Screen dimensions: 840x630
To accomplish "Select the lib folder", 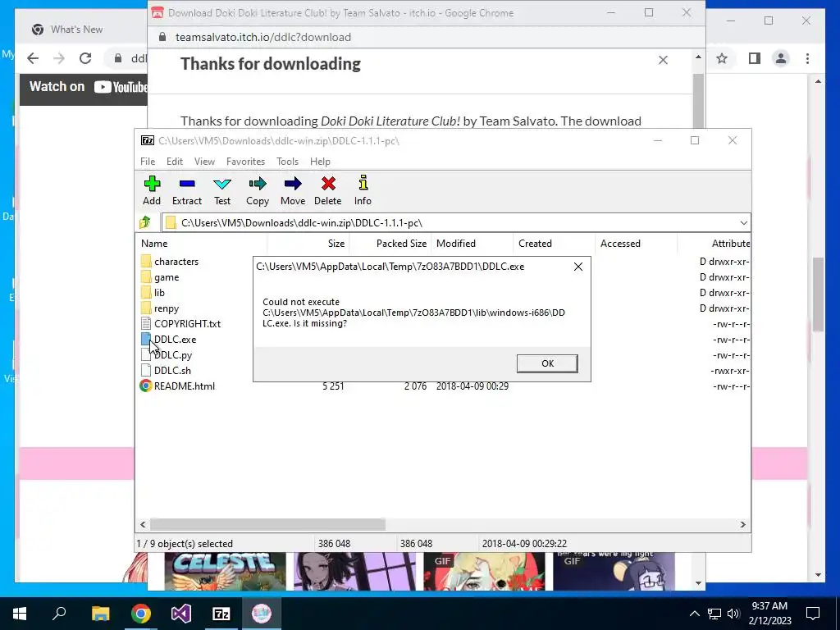I will pos(153,293).
